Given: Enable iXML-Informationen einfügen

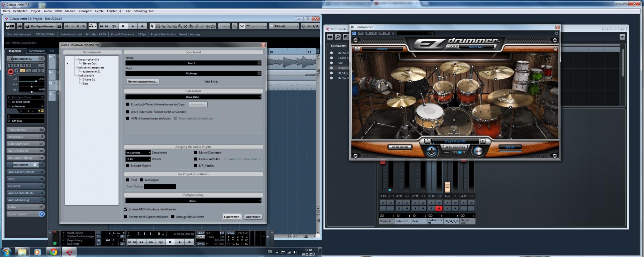Looking at the screenshot, I should [x=127, y=118].
